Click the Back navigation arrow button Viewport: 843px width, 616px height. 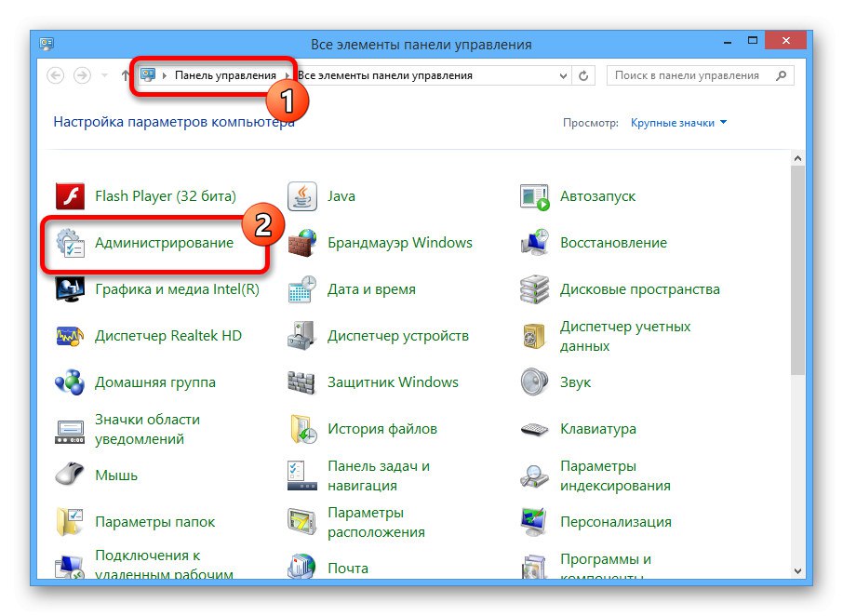(x=56, y=75)
